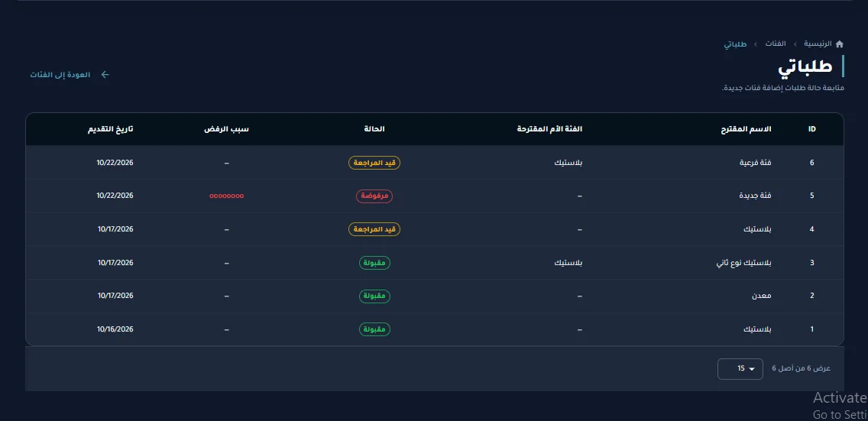The height and width of the screenshot is (421, 868).
Task: Click the date 10/16/2026 in row 1
Action: (x=115, y=330)
